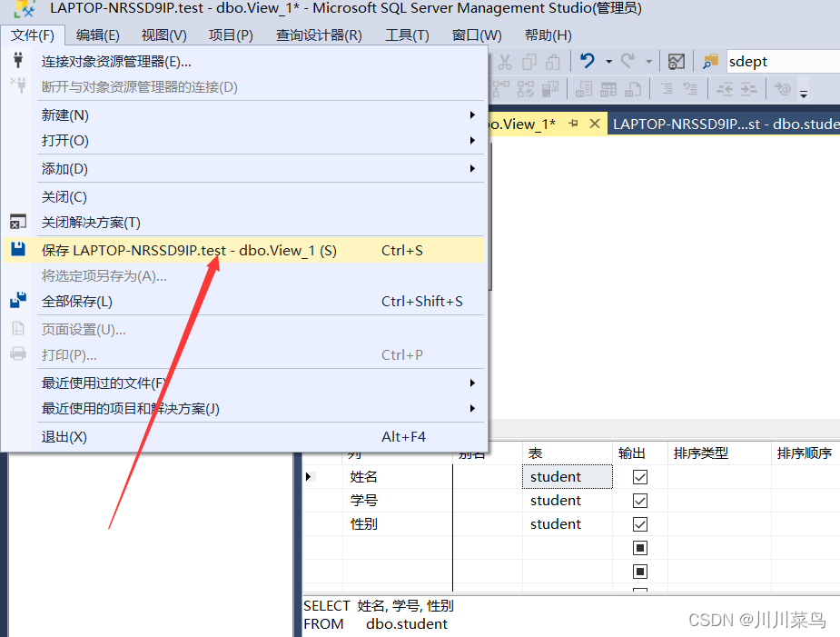Open the 窗口(W) menu
This screenshot has height=637, width=840.
(x=477, y=35)
